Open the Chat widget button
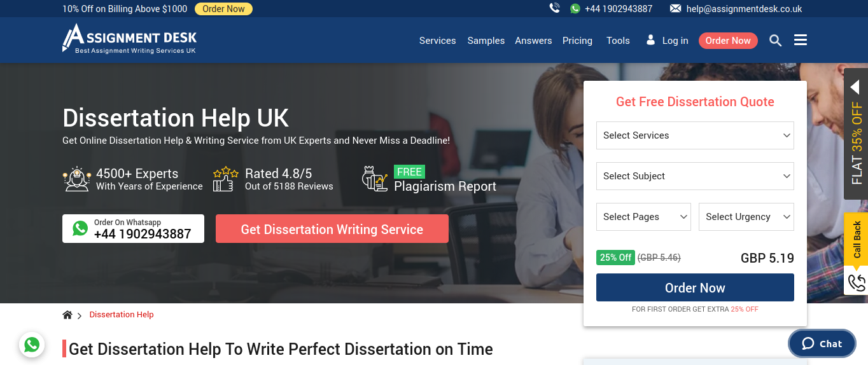 tap(822, 343)
